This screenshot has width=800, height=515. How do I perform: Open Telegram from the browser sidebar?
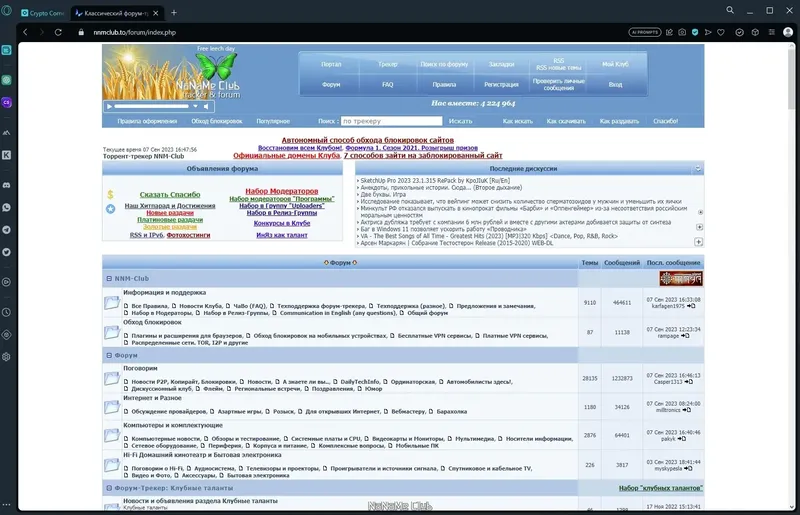[x=7, y=230]
